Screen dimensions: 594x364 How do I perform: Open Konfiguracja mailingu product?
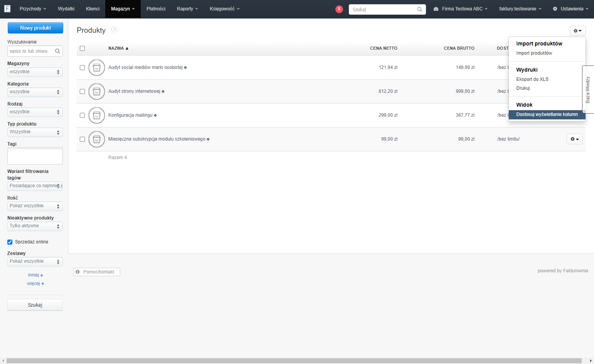(130, 115)
